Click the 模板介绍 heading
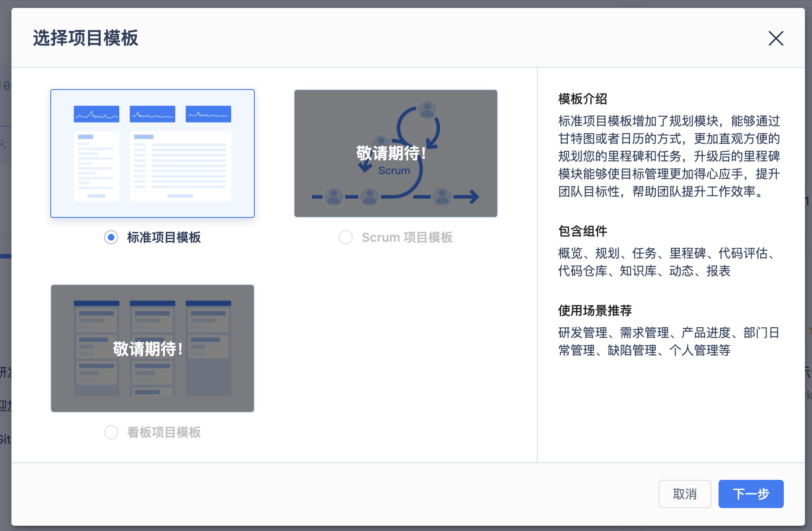Image resolution: width=812 pixels, height=531 pixels. tap(583, 99)
